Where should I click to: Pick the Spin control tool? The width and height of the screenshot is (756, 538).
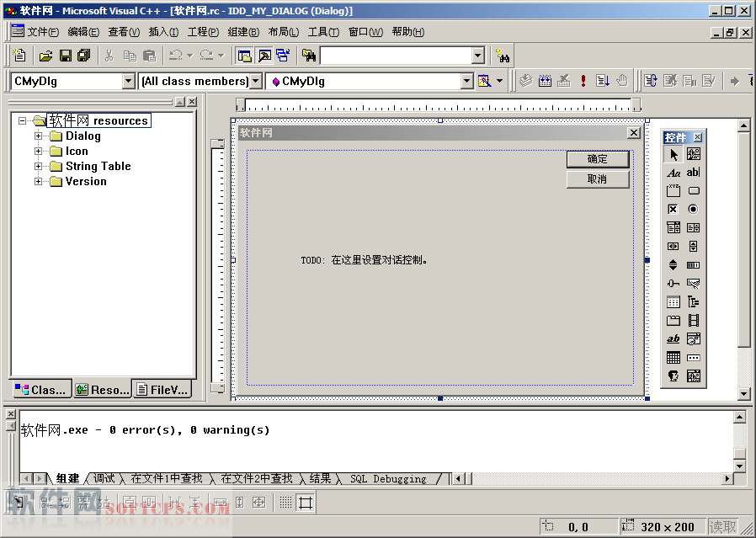[673, 264]
